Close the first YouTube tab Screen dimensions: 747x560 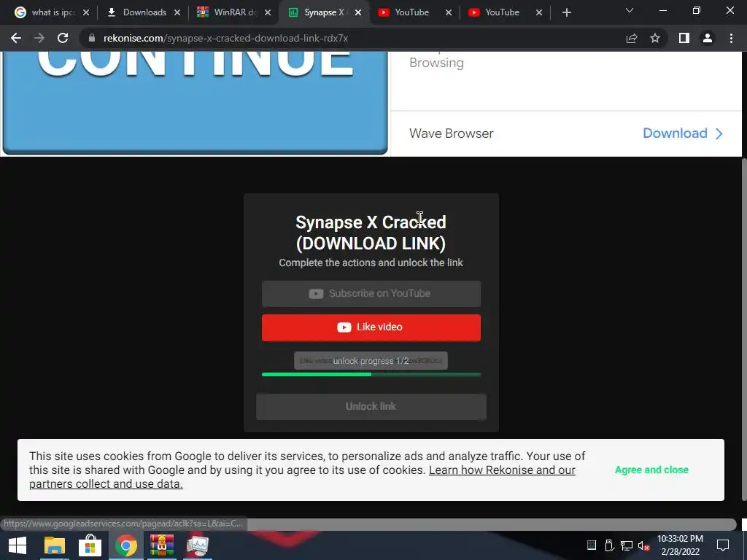click(x=449, y=12)
